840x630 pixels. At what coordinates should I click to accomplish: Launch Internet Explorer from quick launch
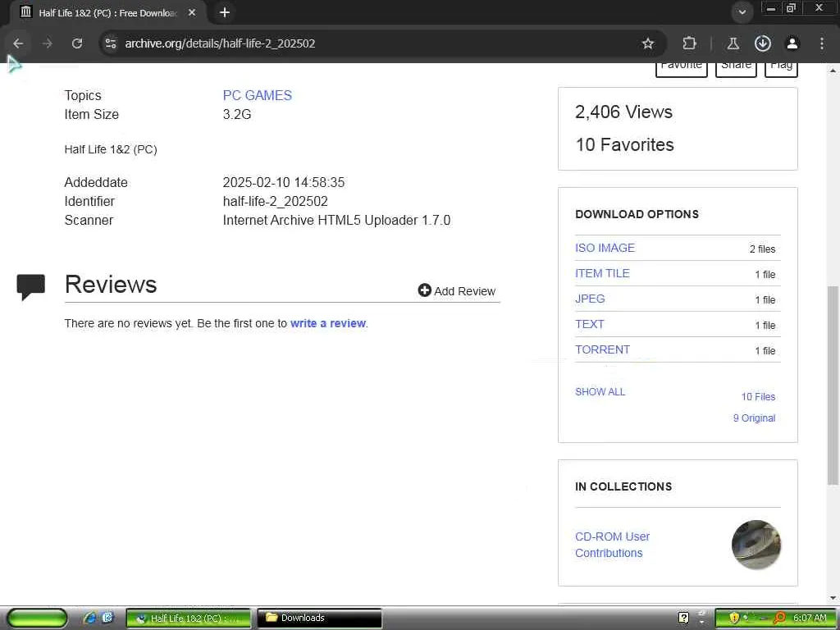coord(89,618)
